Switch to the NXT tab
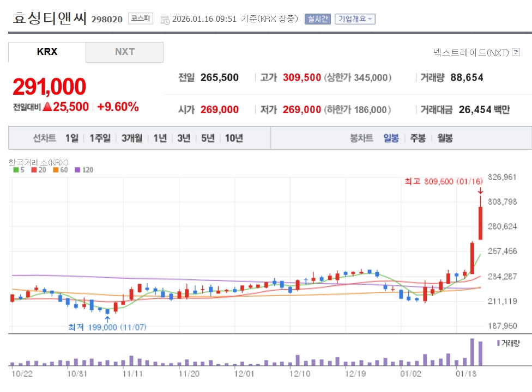The height and width of the screenshot is (392, 532). click(124, 52)
